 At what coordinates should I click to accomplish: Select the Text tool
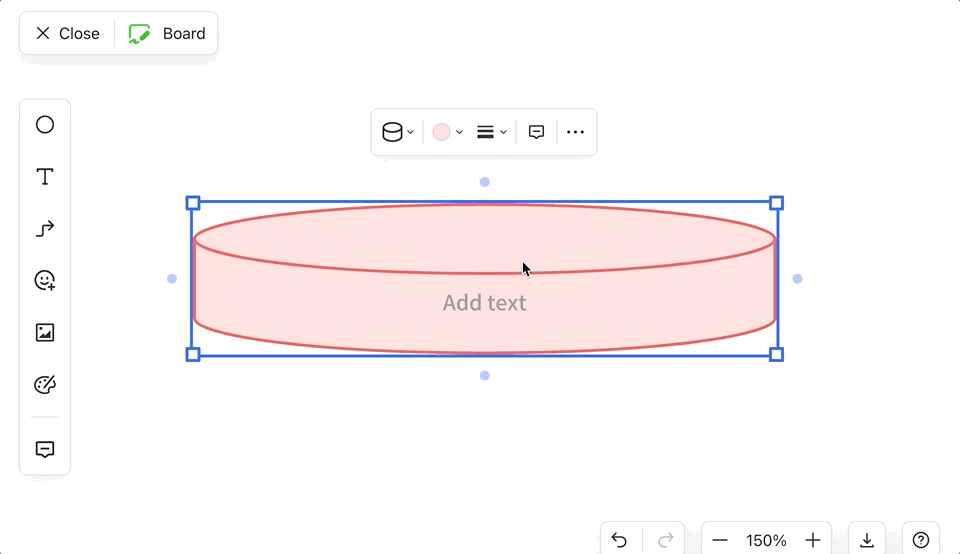[x=45, y=177]
